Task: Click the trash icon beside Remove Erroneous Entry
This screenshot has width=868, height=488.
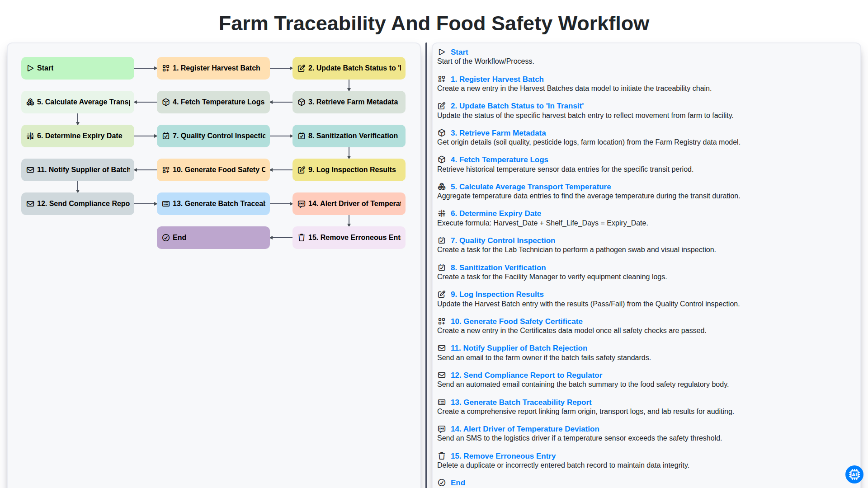Action: [442, 456]
